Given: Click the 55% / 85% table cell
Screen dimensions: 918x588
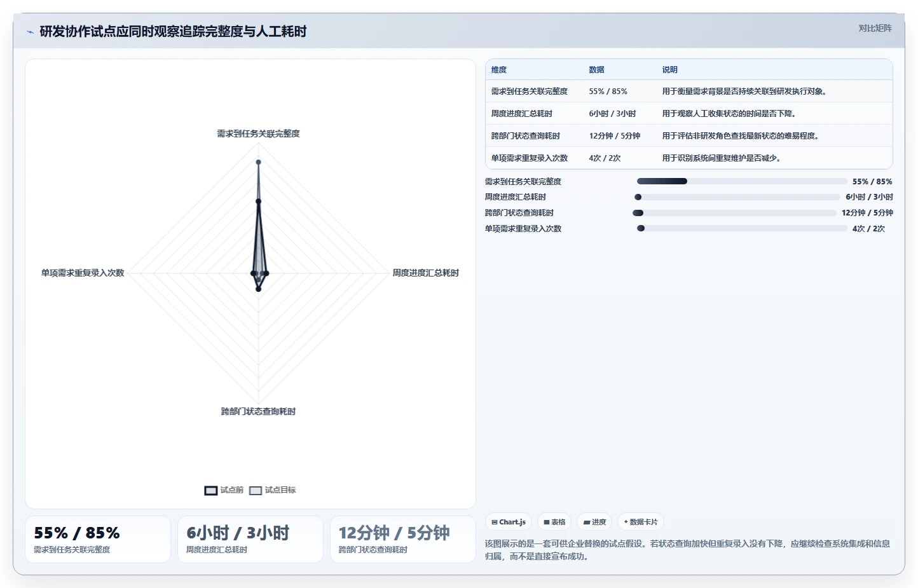Looking at the screenshot, I should click(x=608, y=92).
